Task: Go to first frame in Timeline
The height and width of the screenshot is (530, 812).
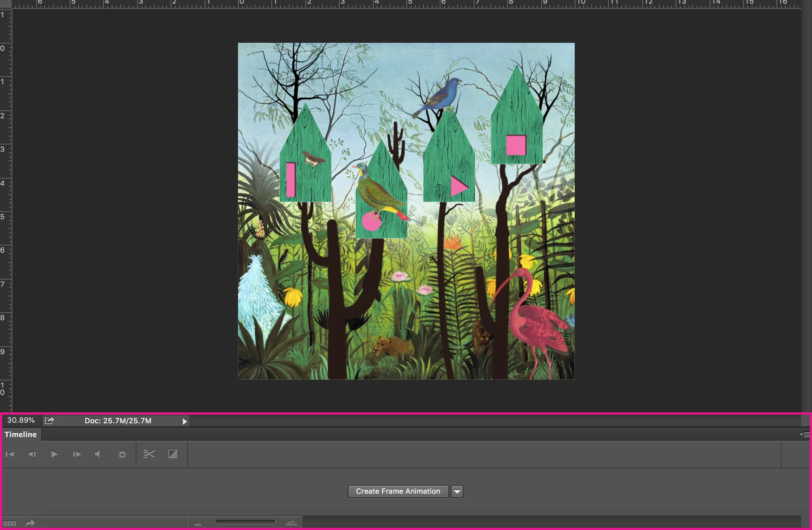Action: click(10, 454)
